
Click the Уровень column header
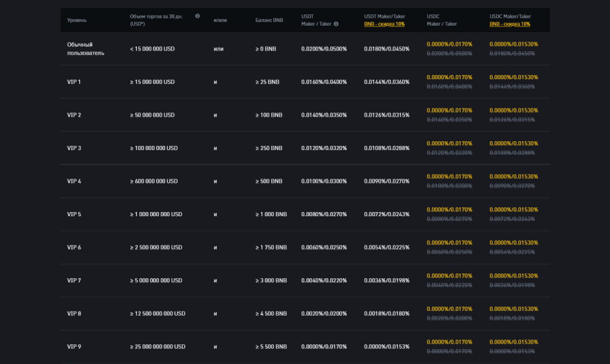pyautogui.click(x=77, y=20)
